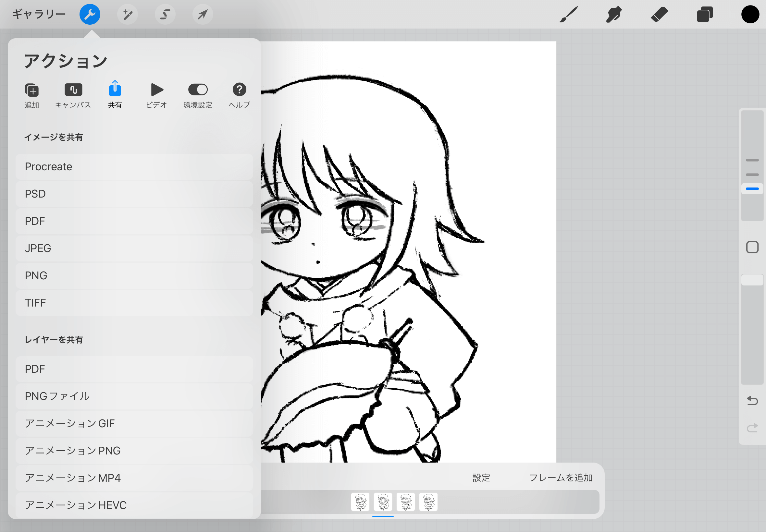Select the Eraser tool
This screenshot has width=766, height=532.
click(x=659, y=14)
